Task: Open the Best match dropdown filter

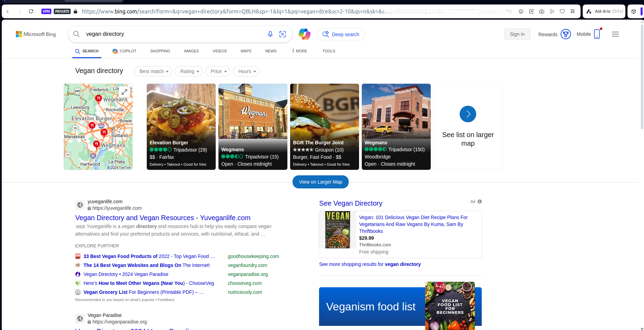Action: coord(153,71)
